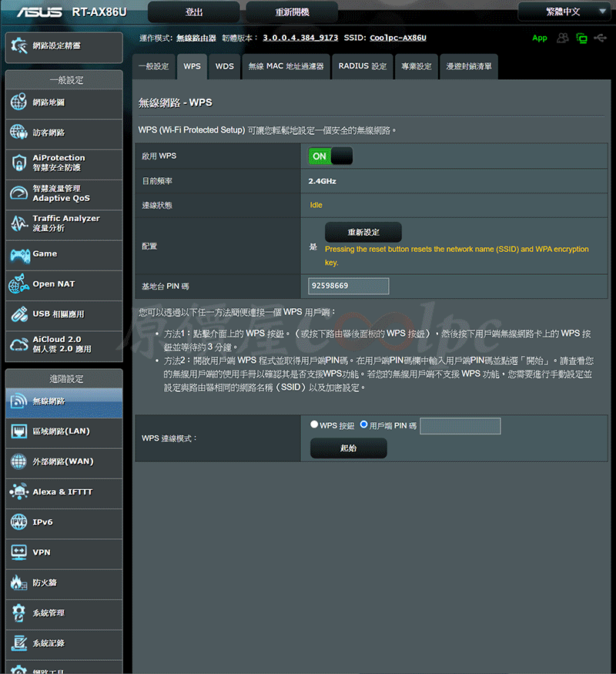Open the RADIUS 設定 tab
The height and width of the screenshot is (674, 616).
(x=362, y=66)
